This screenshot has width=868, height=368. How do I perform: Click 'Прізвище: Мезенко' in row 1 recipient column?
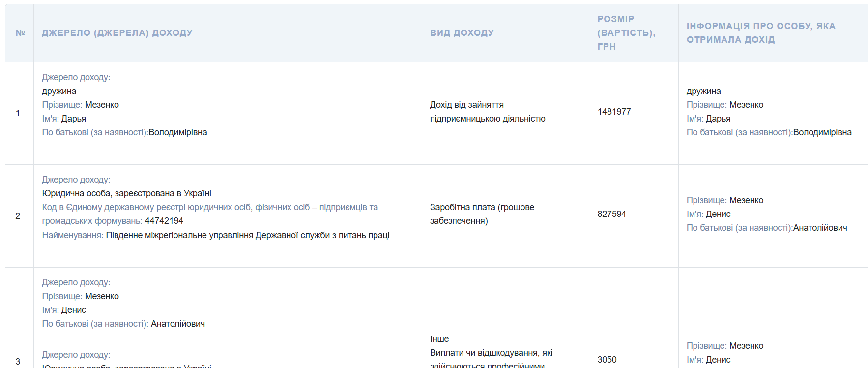coord(725,105)
